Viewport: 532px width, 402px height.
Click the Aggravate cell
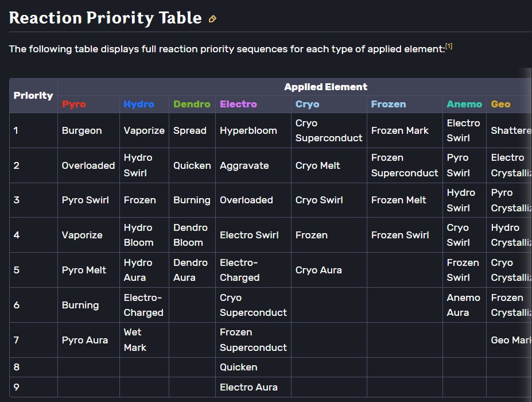point(244,165)
